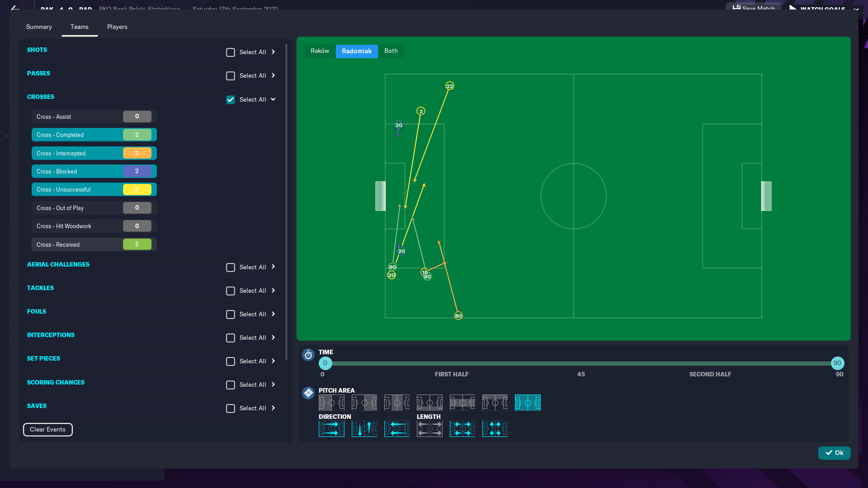The width and height of the screenshot is (868, 488).
Task: Uncheck Select All for Crosses
Action: [231, 100]
